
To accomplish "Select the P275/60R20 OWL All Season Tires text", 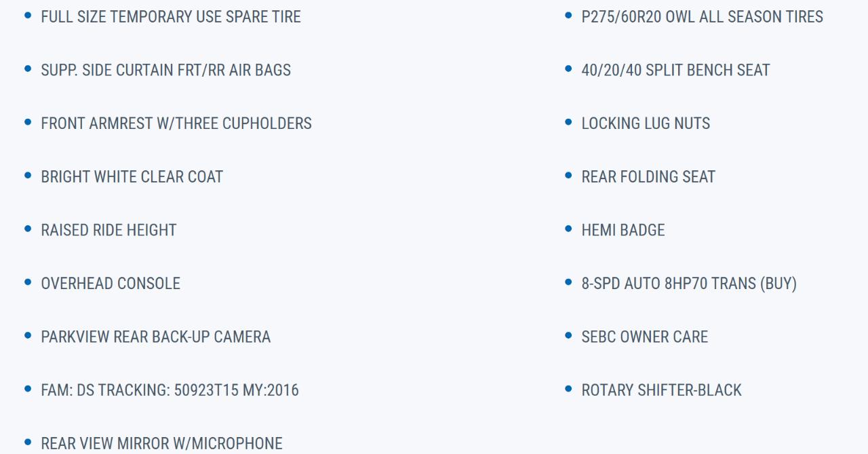I will pyautogui.click(x=702, y=17).
